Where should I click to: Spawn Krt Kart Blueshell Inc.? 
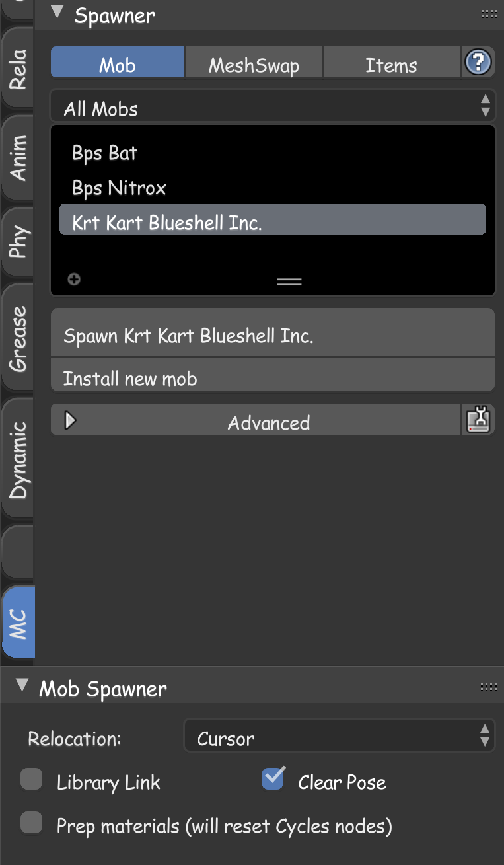tap(272, 336)
